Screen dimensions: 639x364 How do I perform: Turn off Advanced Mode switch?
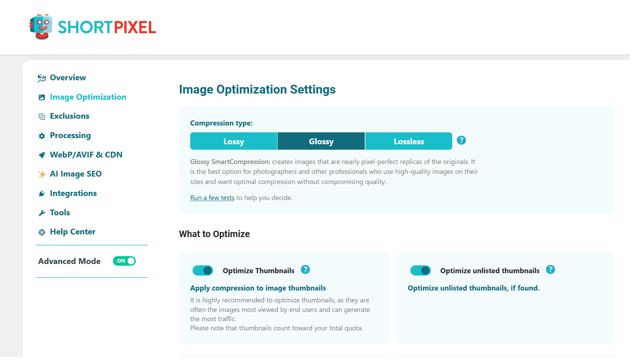tap(124, 261)
